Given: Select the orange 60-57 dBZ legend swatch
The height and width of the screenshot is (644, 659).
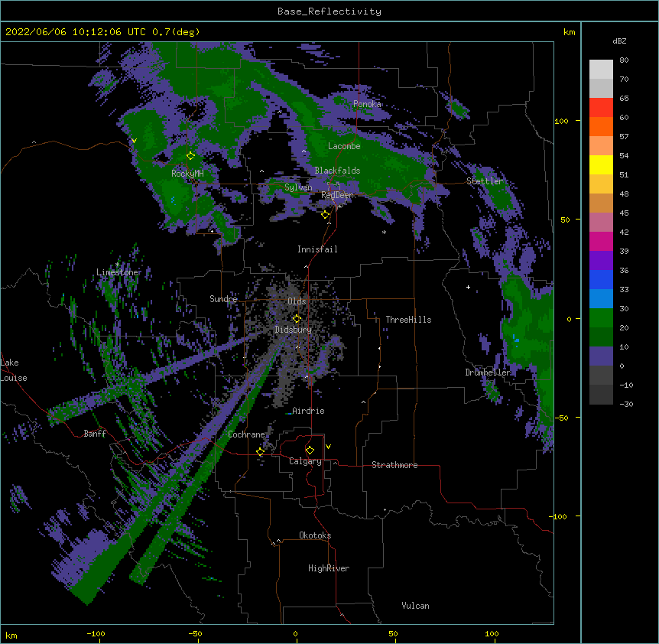Looking at the screenshot, I should pyautogui.click(x=601, y=126).
